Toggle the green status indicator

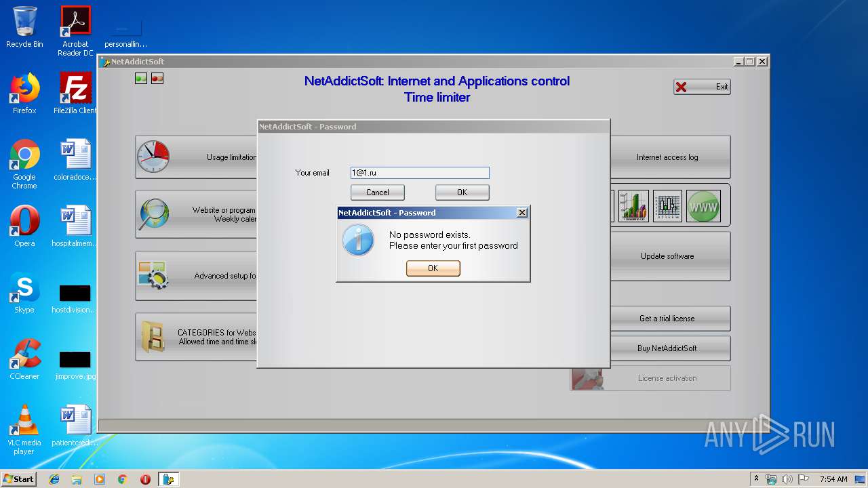tap(141, 79)
